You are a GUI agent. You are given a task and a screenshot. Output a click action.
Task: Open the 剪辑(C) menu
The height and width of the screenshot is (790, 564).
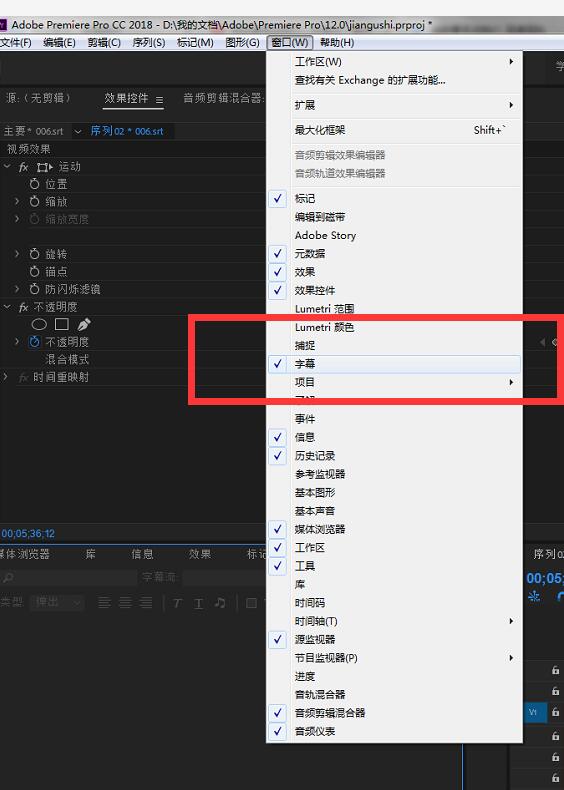[x=104, y=43]
